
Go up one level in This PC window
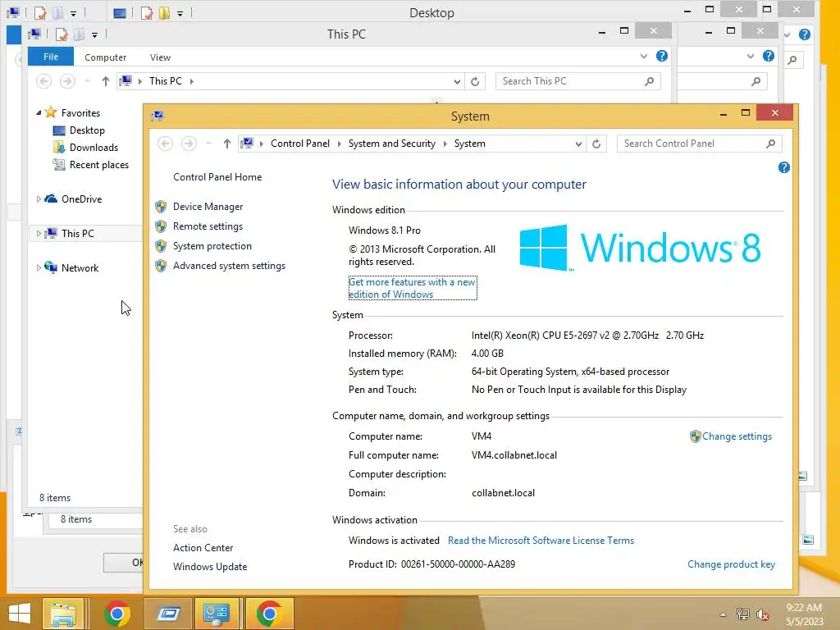(106, 81)
